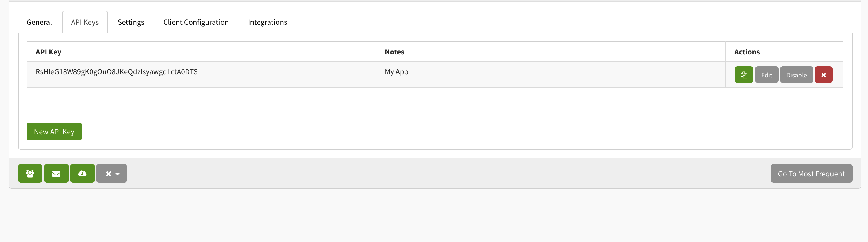Switch to the Integrations tab
This screenshot has height=242, width=868.
[267, 22]
